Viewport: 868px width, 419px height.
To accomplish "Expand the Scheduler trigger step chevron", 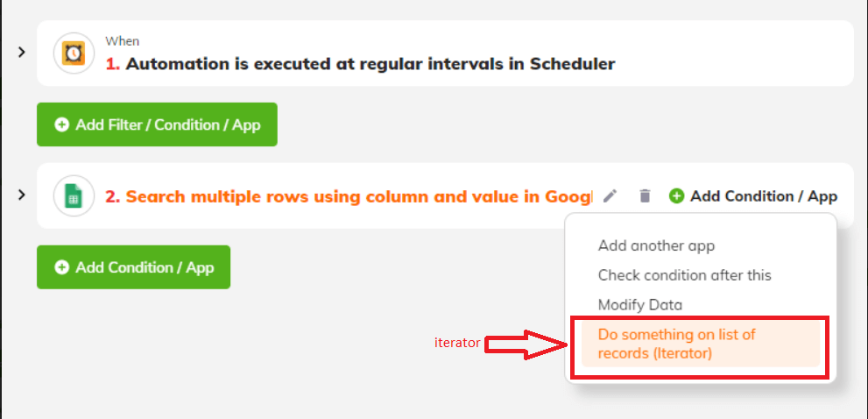I will [22, 53].
